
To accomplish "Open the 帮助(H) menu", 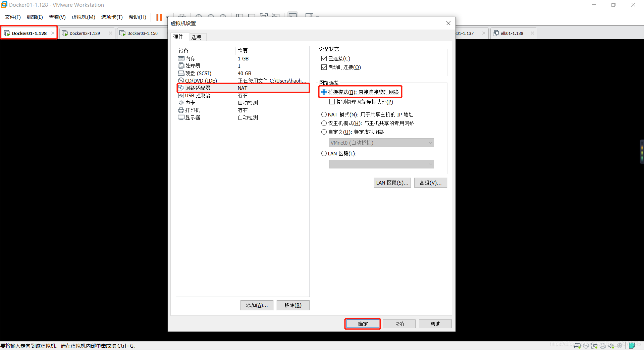I will click(x=138, y=17).
